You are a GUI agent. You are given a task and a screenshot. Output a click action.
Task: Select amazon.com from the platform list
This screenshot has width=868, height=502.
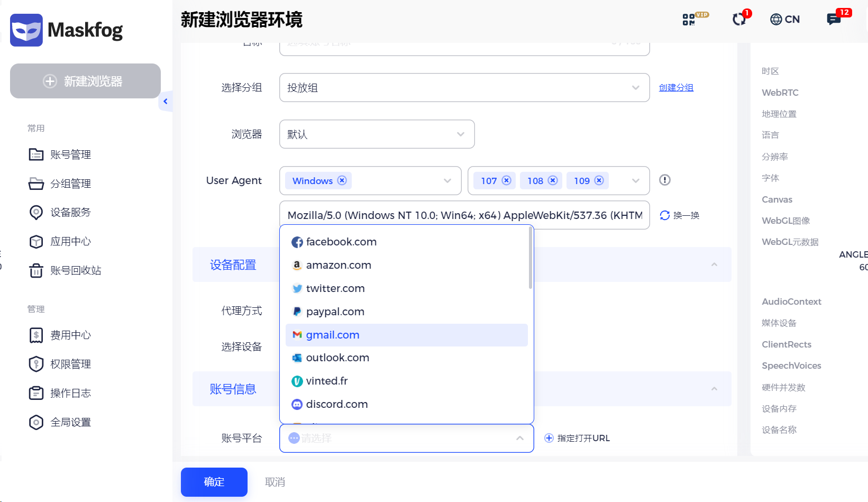tap(407, 265)
